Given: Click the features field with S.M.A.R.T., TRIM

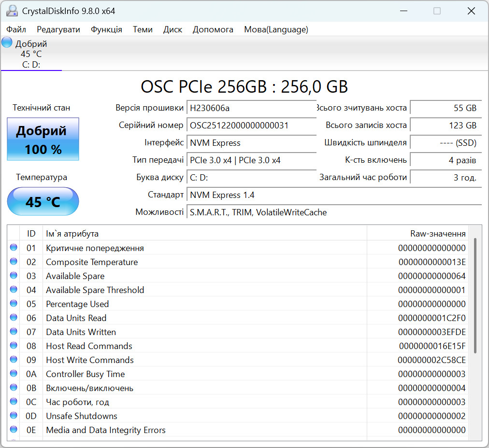Looking at the screenshot, I should click(x=334, y=212).
